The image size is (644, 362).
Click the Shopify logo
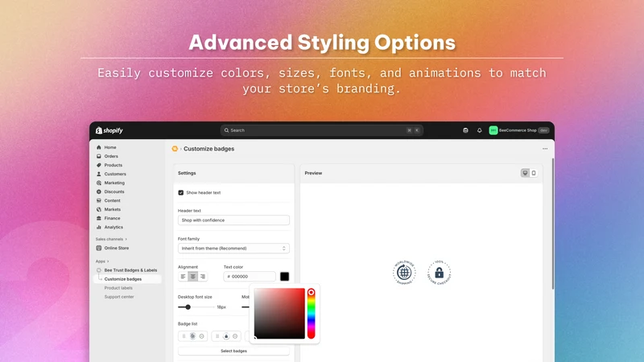tap(109, 130)
